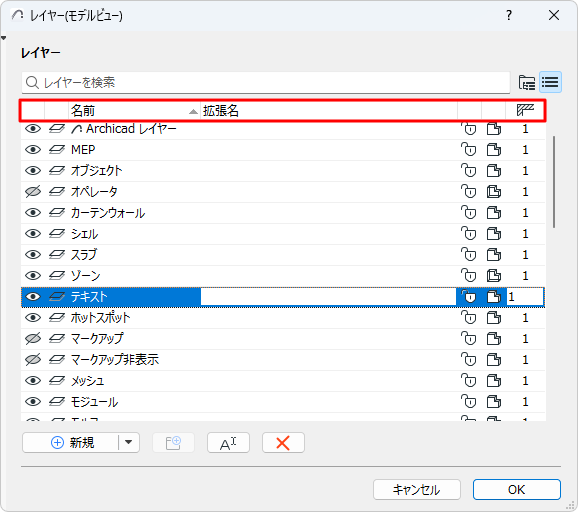Select the flat list view icon
This screenshot has height=512, width=578.
[550, 82]
